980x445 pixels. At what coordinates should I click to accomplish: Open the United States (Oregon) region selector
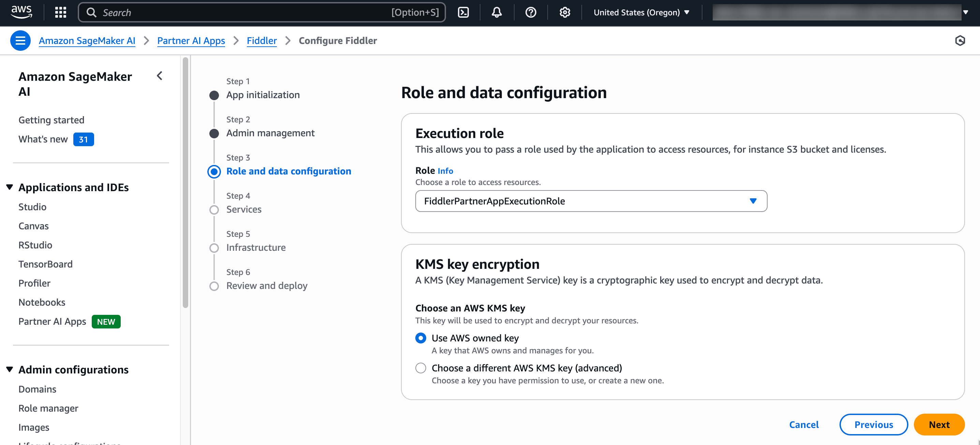coord(641,12)
